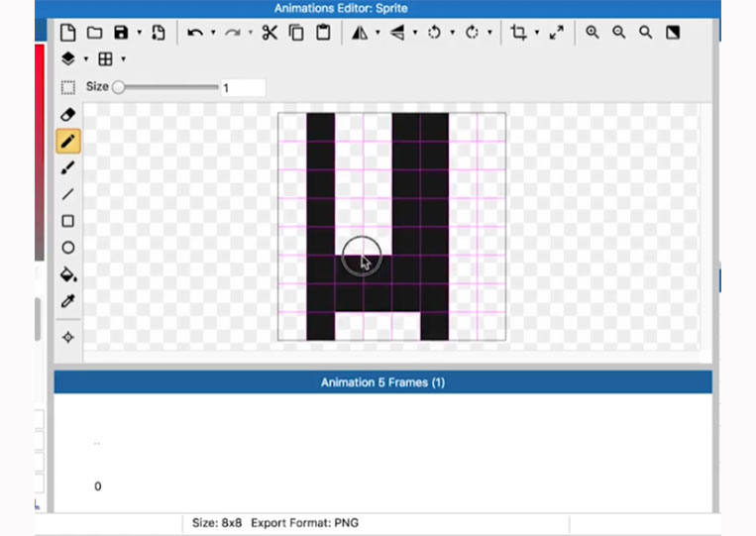Flip the sprite horizontally
Screen dimensions: 756x536
(x=360, y=33)
